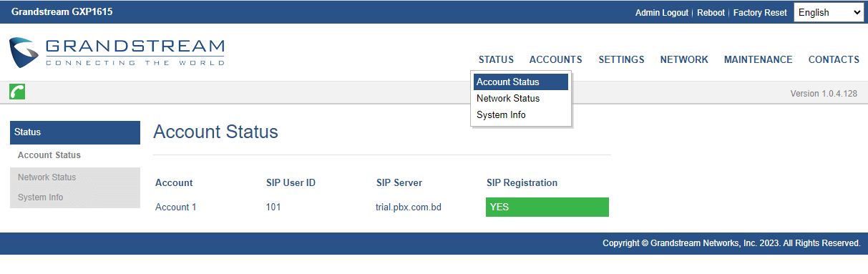868x274 pixels.
Task: Click the Reboot link
Action: [x=711, y=13]
